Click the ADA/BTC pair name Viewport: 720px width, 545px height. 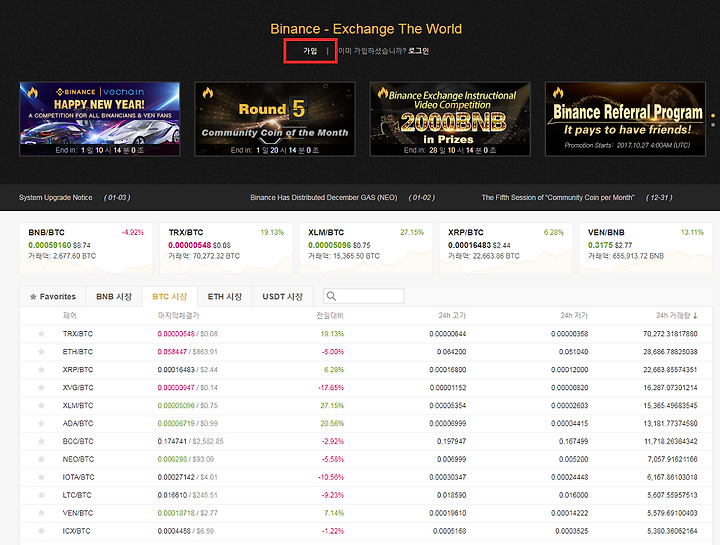[78, 423]
